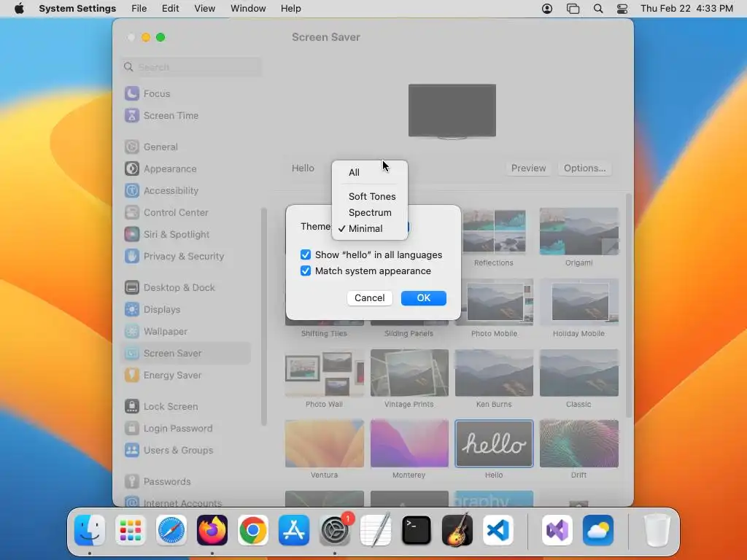Pick the Ken Burns screen saver

[x=494, y=373]
